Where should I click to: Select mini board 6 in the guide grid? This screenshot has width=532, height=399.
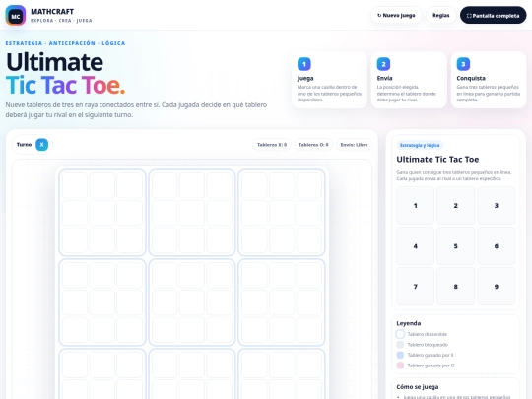(497, 246)
